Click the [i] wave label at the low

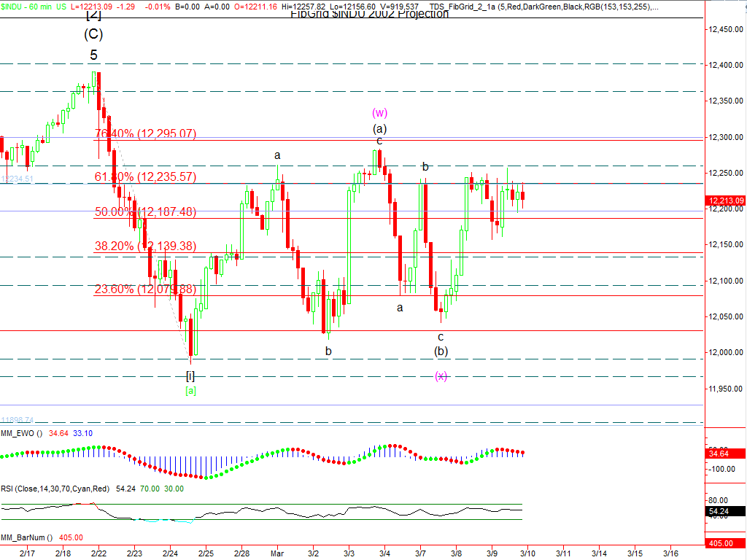pos(190,376)
